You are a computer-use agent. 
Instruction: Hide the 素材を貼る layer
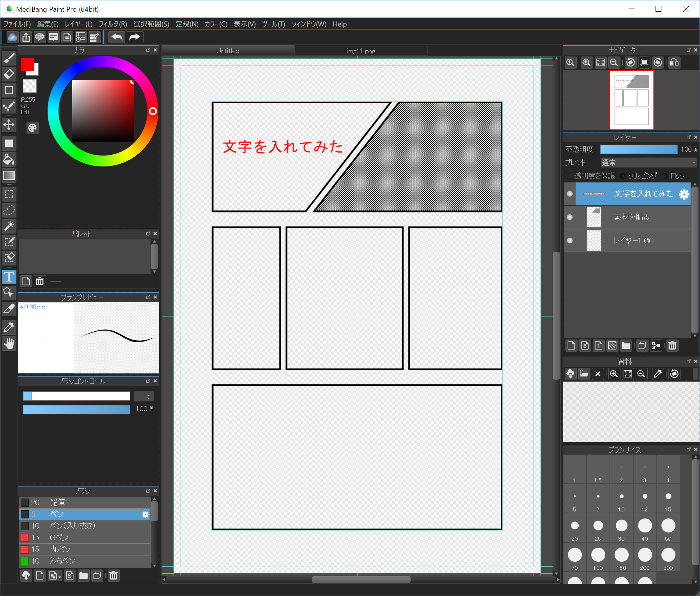click(570, 217)
